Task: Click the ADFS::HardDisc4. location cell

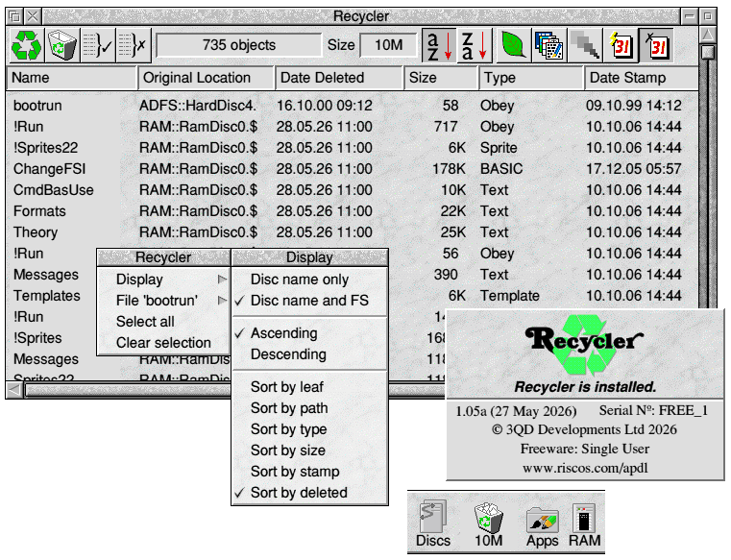Action: pos(198,106)
